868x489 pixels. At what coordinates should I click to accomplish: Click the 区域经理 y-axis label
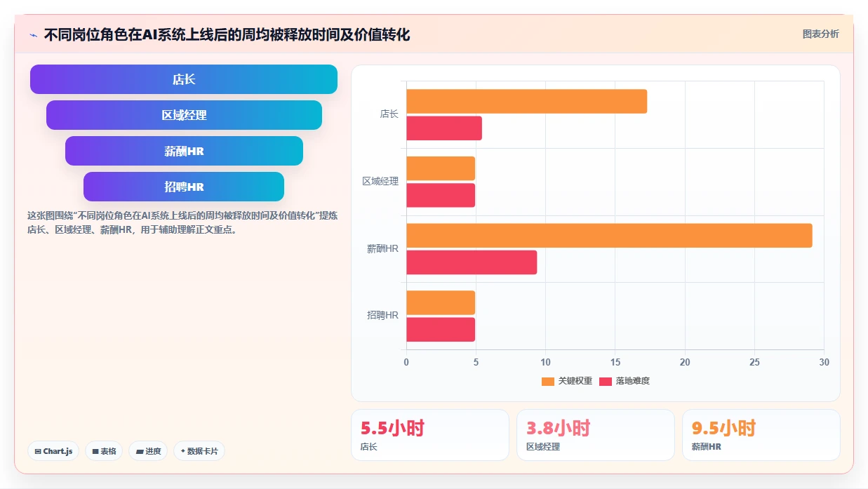(x=380, y=181)
